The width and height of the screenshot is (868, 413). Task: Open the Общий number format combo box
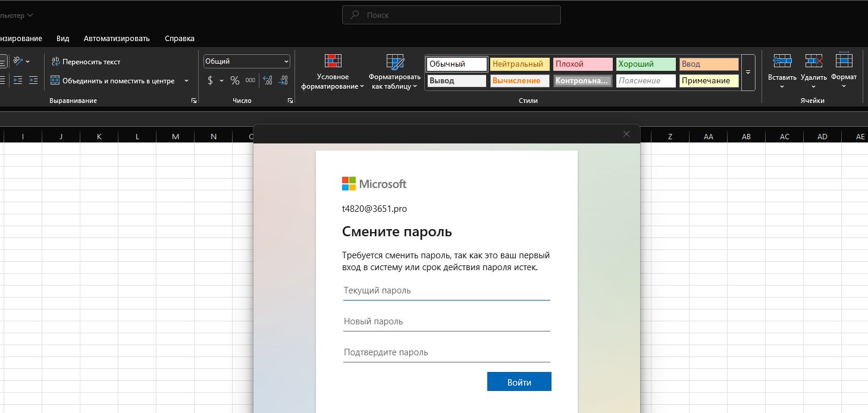(247, 61)
